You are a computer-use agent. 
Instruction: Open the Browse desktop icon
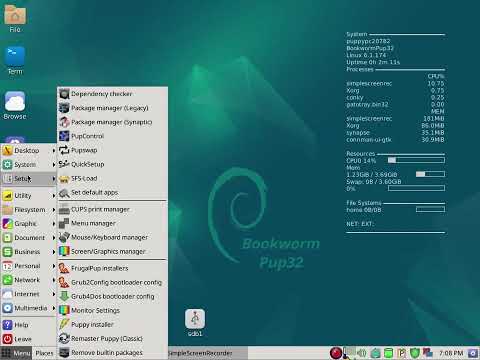point(15,105)
